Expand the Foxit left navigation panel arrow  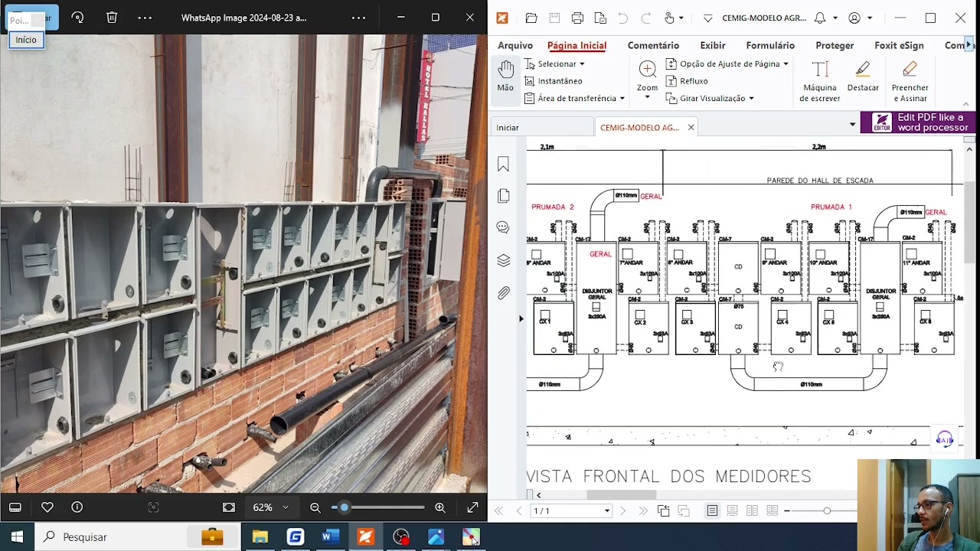[521, 318]
